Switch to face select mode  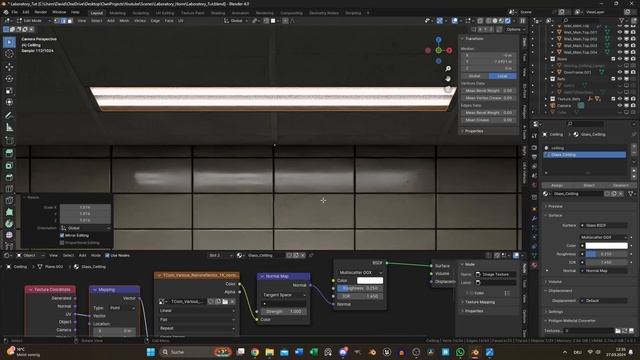(x=70, y=20)
